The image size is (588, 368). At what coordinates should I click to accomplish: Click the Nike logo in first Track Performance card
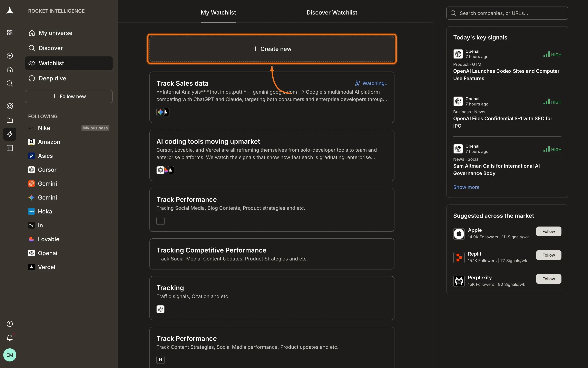[x=160, y=221]
